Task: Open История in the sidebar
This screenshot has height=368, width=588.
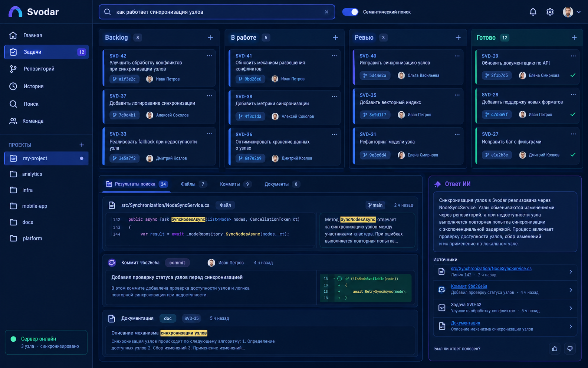Action: click(x=46, y=86)
